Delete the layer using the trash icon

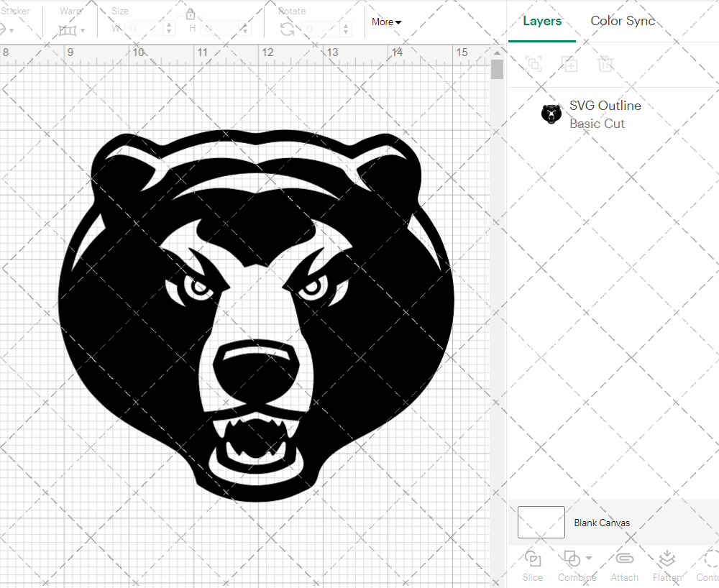(606, 64)
